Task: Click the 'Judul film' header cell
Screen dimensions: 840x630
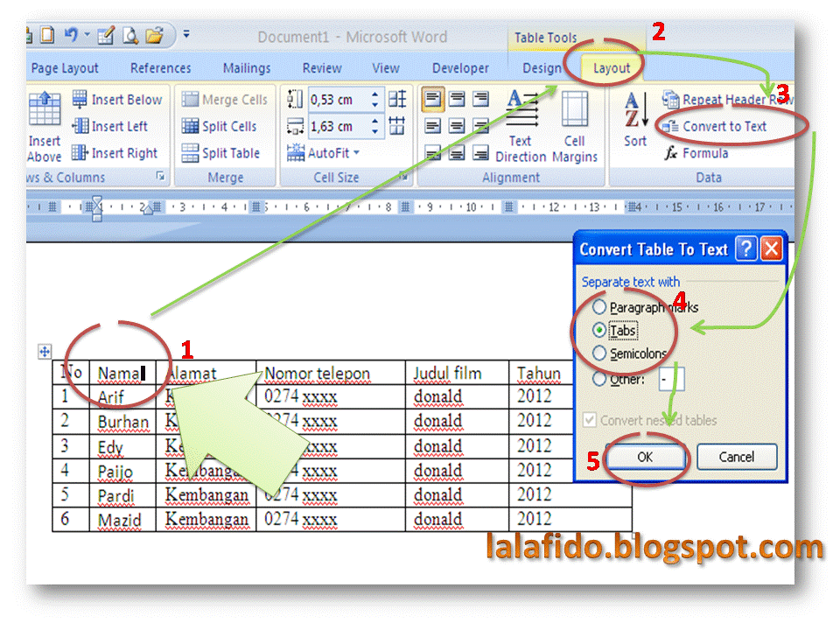Action: [457, 373]
